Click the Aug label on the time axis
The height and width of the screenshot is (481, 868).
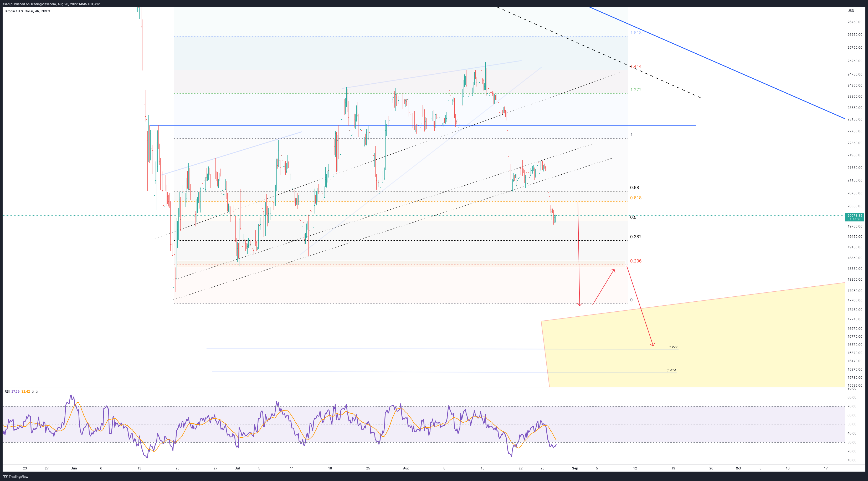pos(406,468)
